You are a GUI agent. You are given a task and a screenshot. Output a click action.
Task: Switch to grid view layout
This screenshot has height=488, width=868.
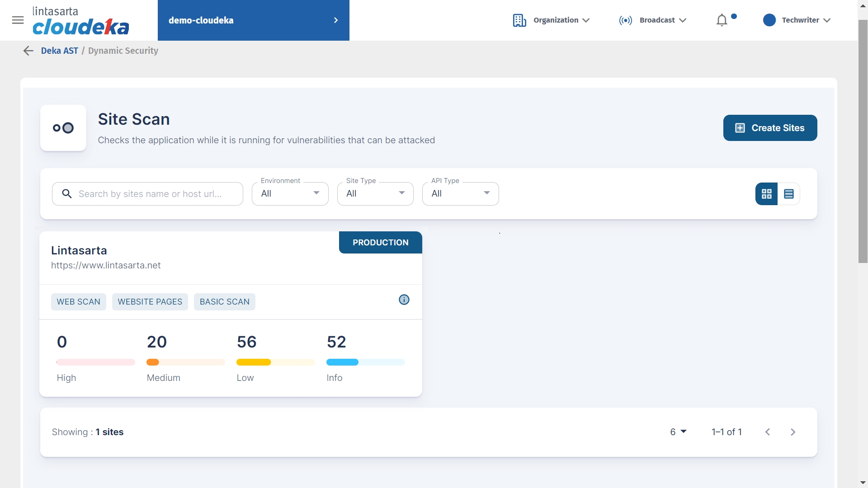tap(766, 194)
